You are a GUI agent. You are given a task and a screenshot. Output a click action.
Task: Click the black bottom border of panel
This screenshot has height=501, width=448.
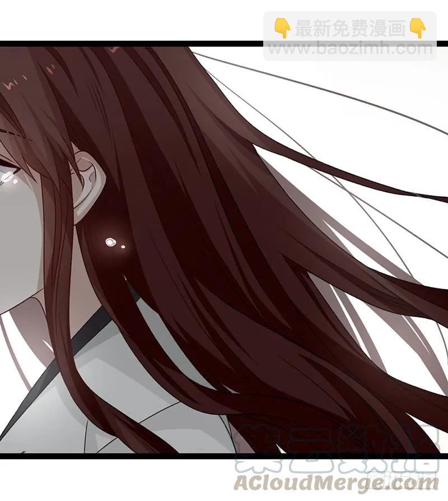(x=112, y=456)
